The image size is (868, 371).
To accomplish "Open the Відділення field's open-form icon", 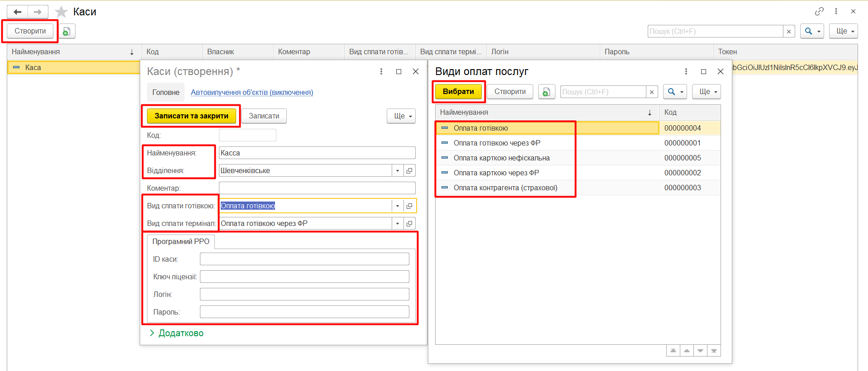I will pos(409,171).
